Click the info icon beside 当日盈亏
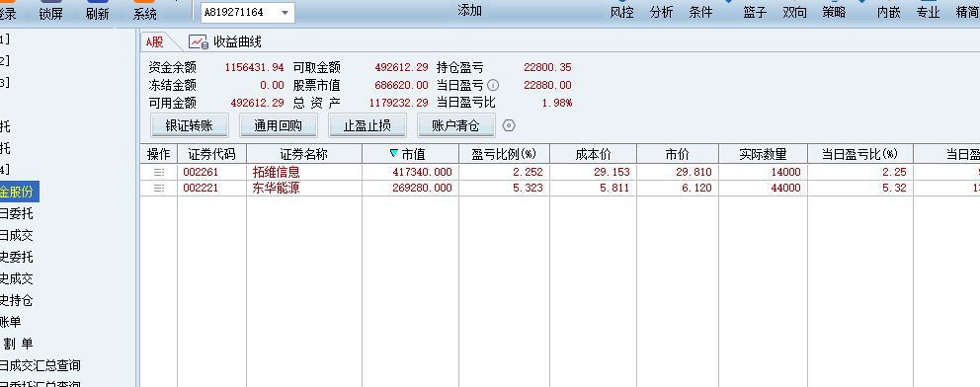Image resolution: width=980 pixels, height=387 pixels. 493,85
